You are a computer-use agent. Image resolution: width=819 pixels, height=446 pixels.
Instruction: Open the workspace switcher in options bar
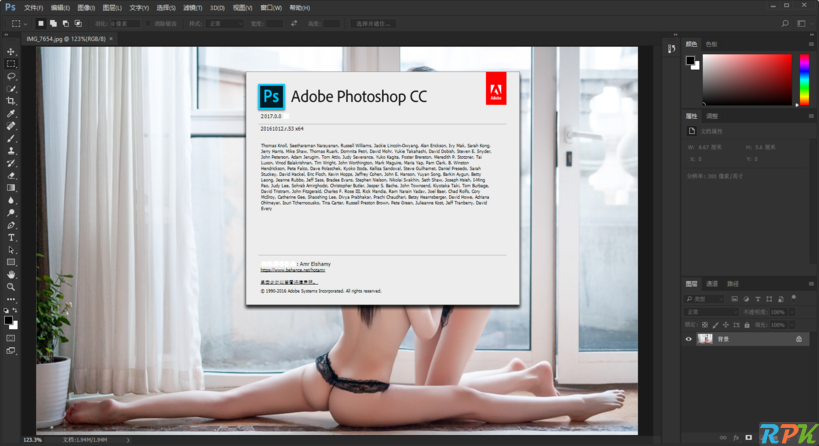(x=801, y=24)
